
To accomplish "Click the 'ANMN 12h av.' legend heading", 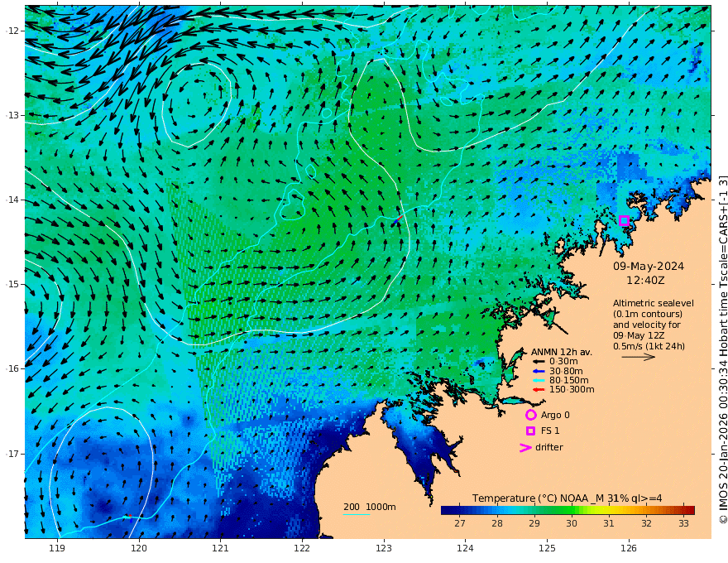I will (562, 352).
